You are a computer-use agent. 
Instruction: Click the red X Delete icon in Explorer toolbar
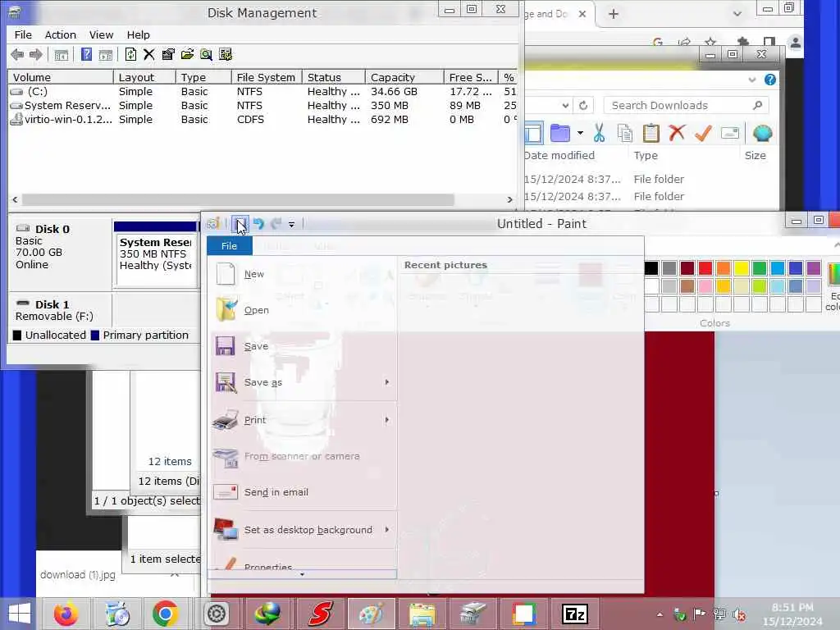pyautogui.click(x=677, y=132)
